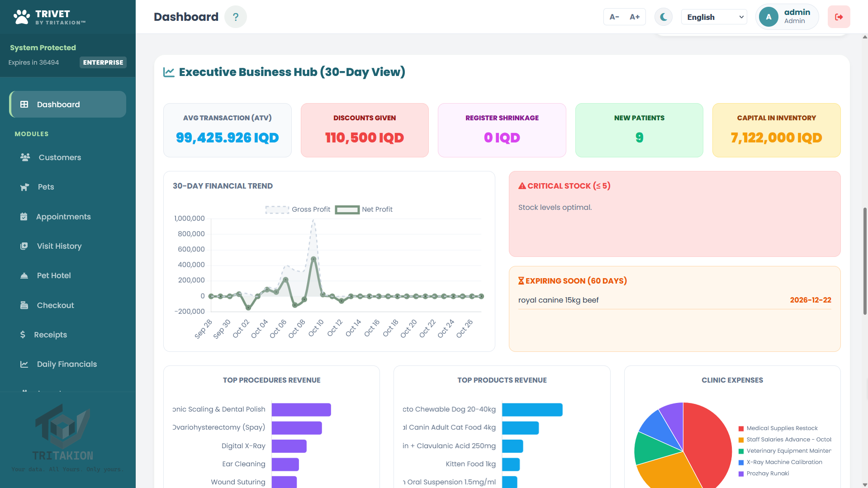Click the Receipts dollar icon
This screenshot has width=868, height=488.
click(x=23, y=335)
